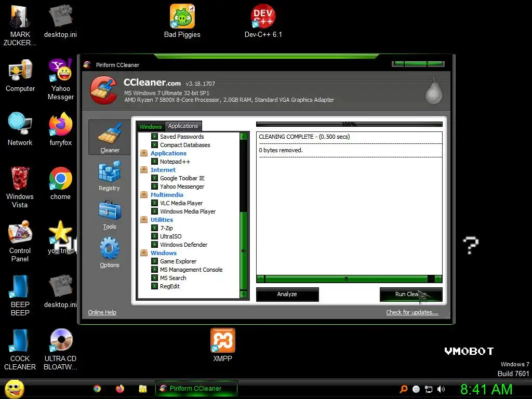Screen dimensions: 532x399
Task: Select the Windows Vista recycle bin icon
Action: tap(20, 187)
